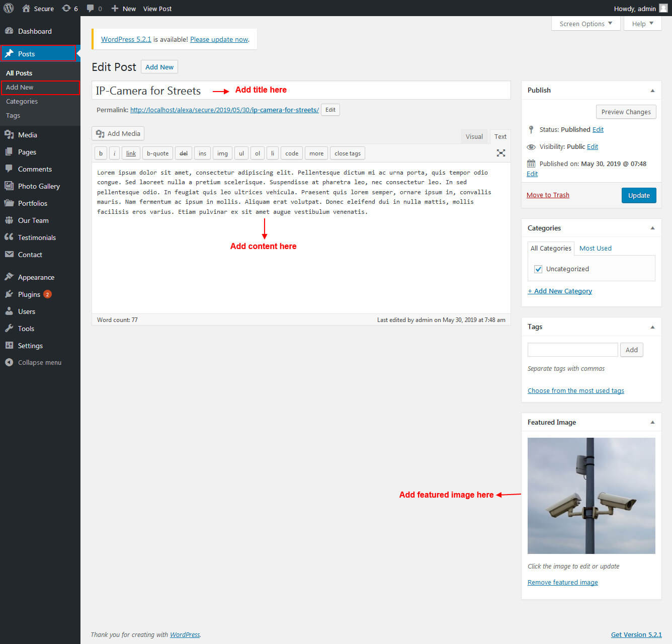Image resolution: width=672 pixels, height=644 pixels.
Task: Click the more quicktag button
Action: [x=316, y=153]
